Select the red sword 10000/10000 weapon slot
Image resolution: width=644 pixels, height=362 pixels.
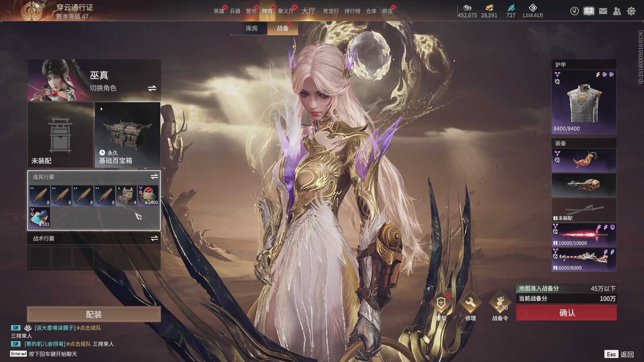tap(584, 235)
